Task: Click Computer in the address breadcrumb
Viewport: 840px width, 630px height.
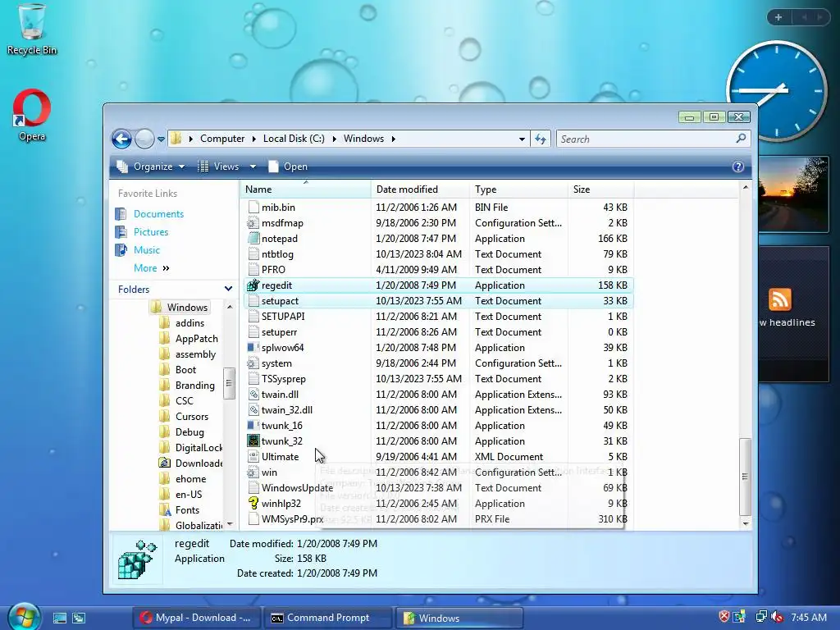Action: point(222,139)
